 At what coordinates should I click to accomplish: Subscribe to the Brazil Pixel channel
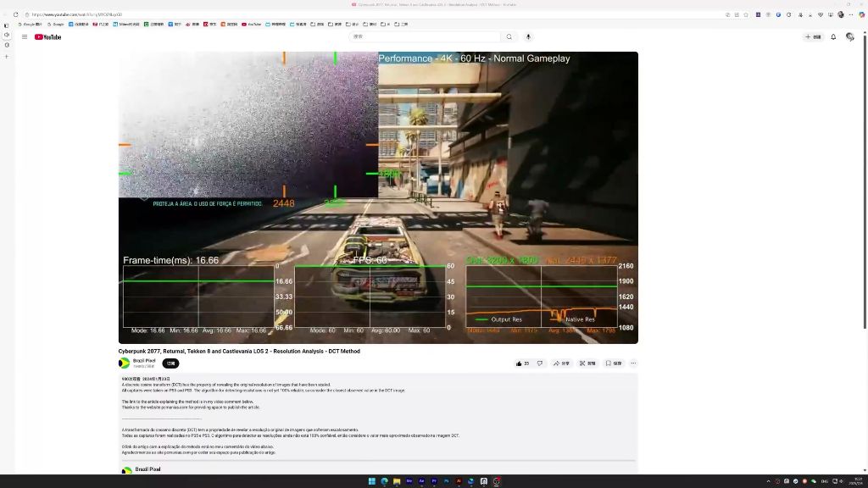[170, 363]
